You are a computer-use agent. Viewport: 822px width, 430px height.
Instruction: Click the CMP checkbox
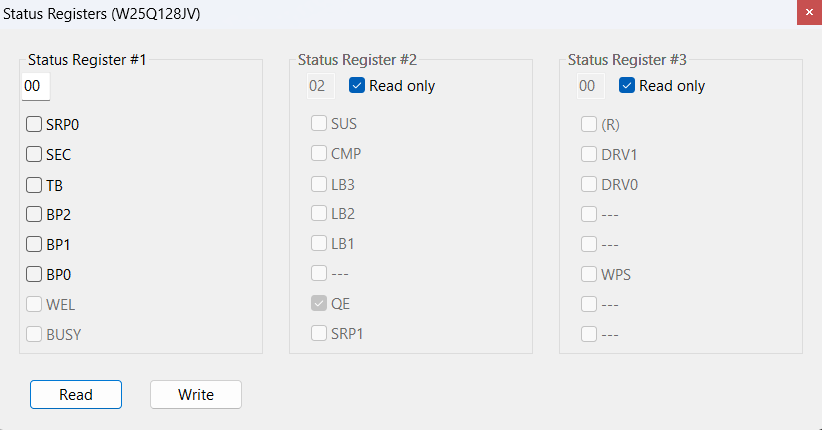point(319,154)
